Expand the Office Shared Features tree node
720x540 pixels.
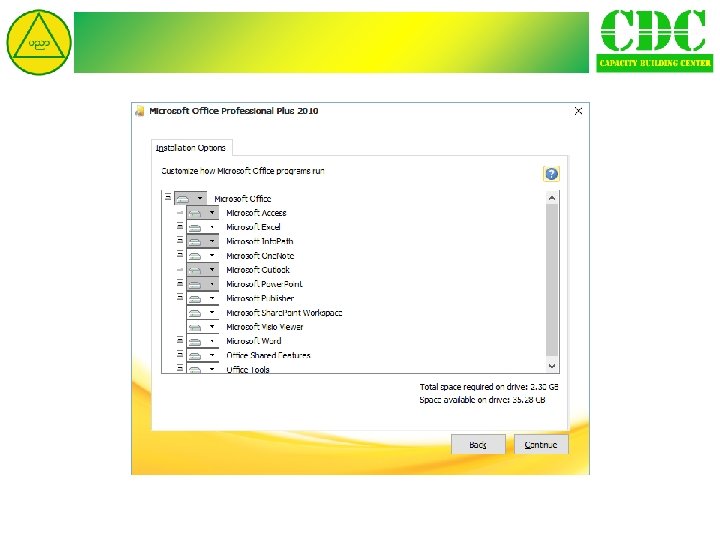tap(180, 354)
